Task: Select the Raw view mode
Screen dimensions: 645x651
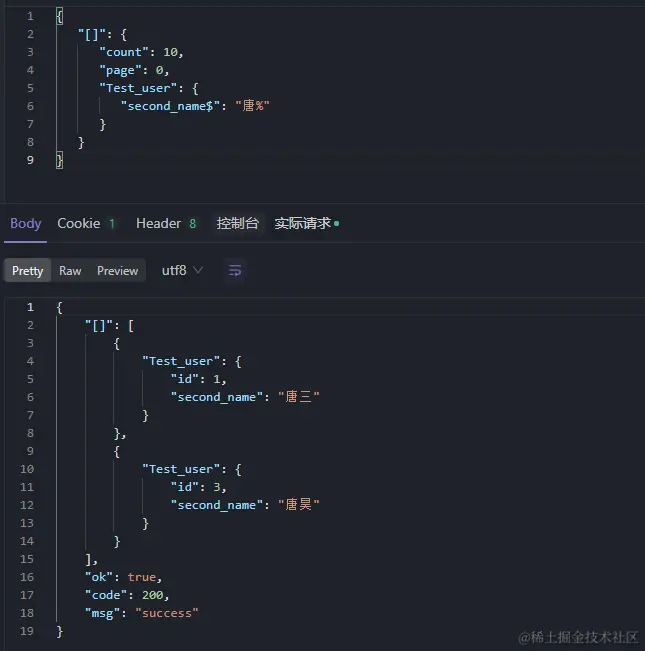Action: pos(70,271)
